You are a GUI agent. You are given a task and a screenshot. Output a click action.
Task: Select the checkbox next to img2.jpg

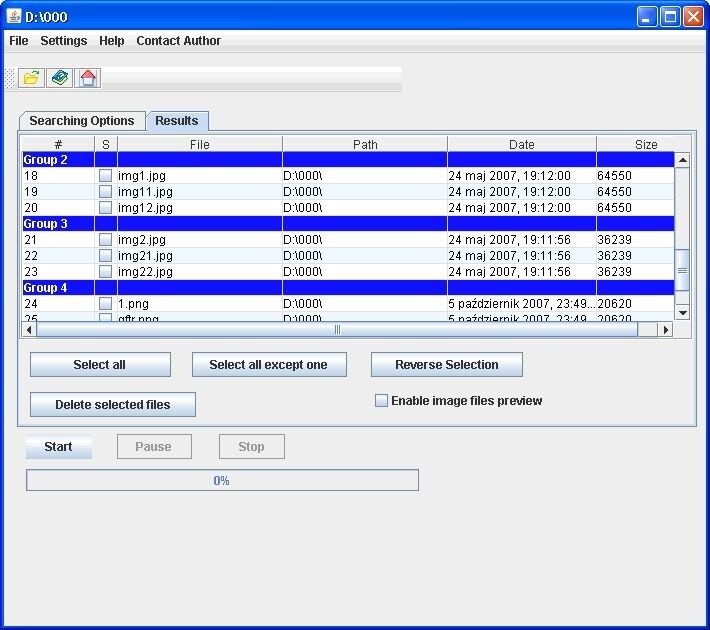point(106,240)
